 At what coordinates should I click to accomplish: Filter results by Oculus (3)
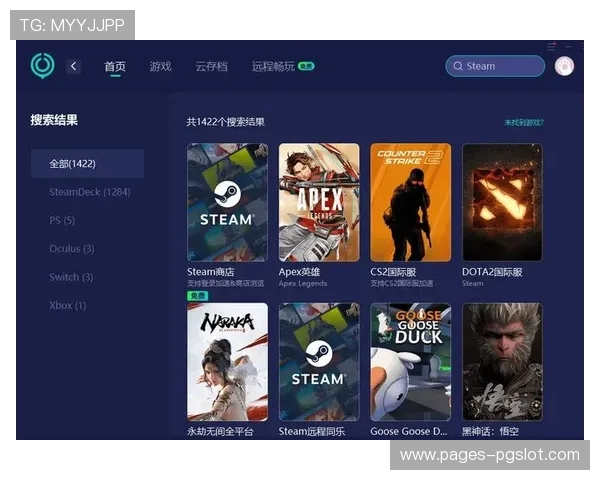(x=72, y=249)
